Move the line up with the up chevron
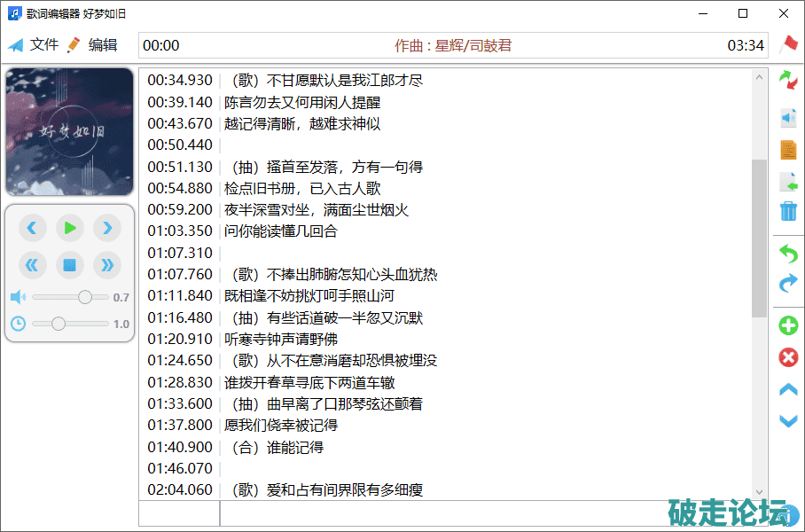The image size is (805, 532). 787,389
